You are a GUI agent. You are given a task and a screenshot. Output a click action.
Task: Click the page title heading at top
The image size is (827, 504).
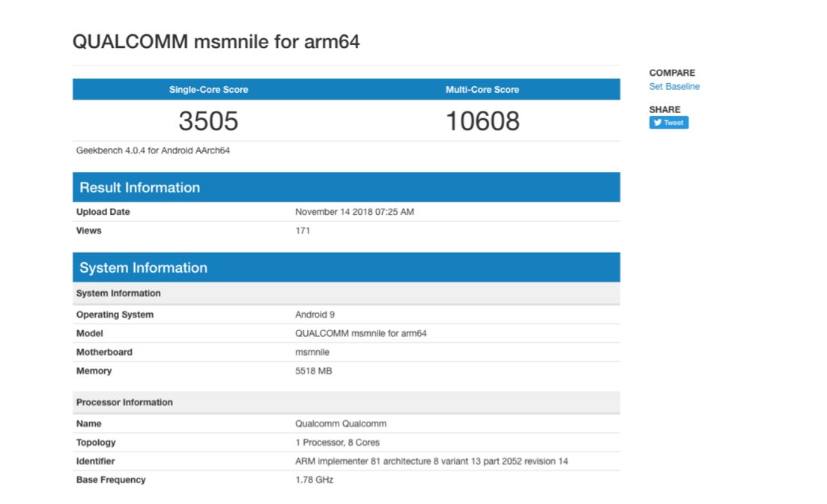click(216, 41)
